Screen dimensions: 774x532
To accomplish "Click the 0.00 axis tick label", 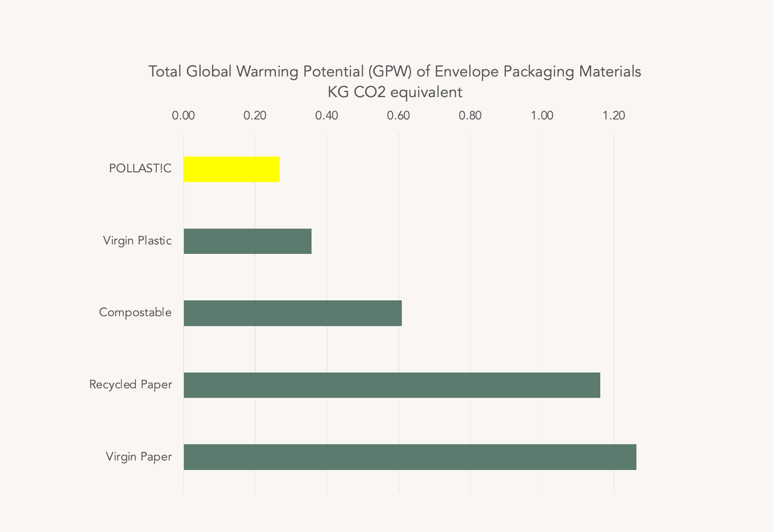I will pos(183,116).
